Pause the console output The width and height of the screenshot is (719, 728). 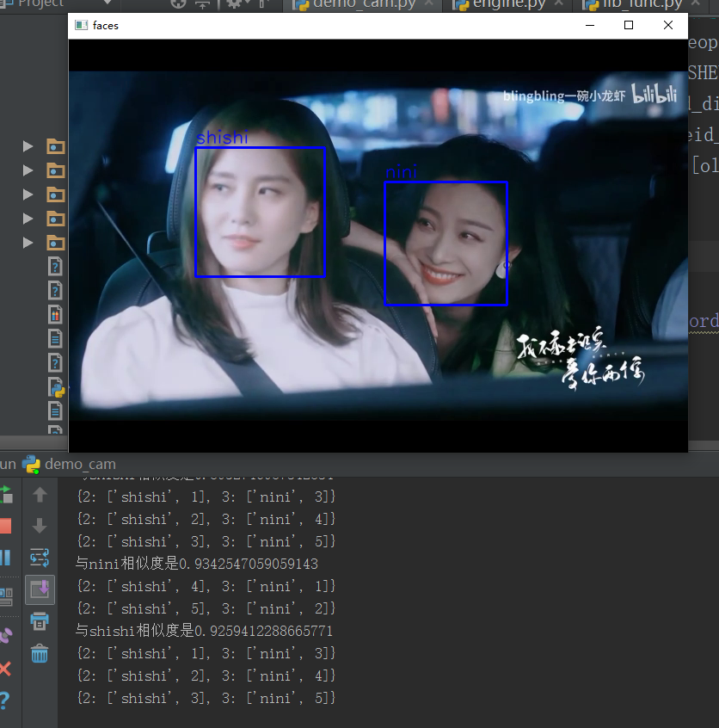(x=5, y=558)
